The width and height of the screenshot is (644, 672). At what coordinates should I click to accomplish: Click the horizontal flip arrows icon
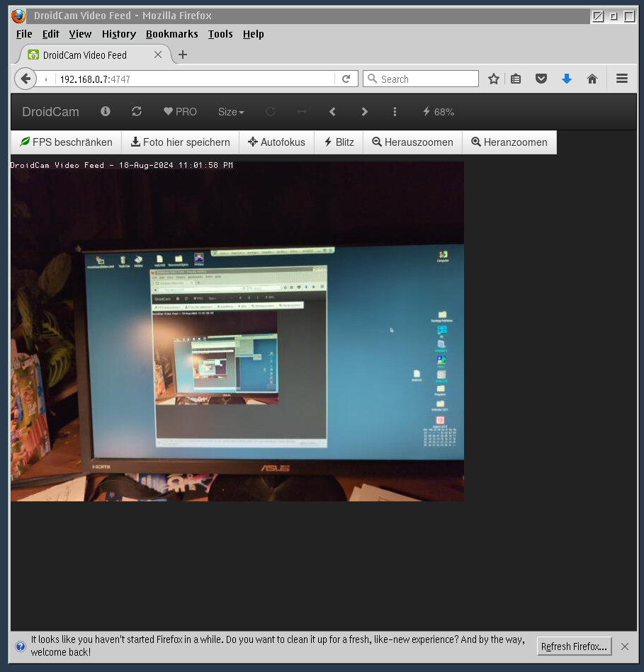point(302,111)
